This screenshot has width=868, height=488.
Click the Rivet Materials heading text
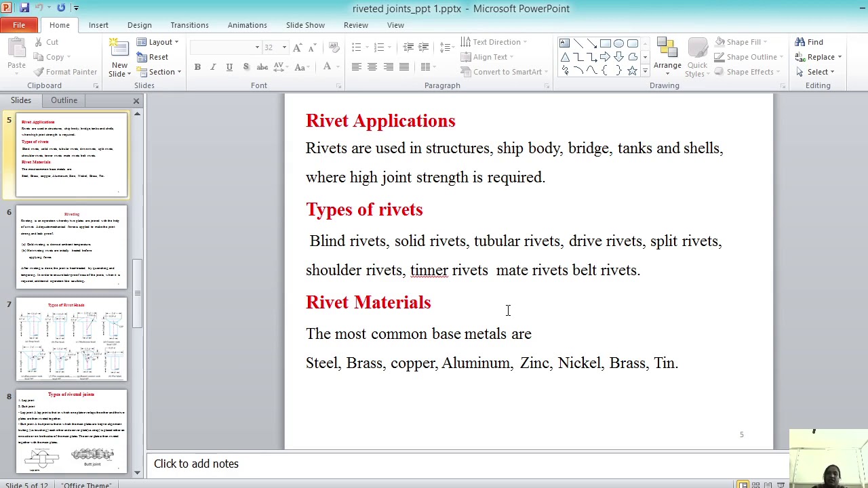tap(368, 302)
